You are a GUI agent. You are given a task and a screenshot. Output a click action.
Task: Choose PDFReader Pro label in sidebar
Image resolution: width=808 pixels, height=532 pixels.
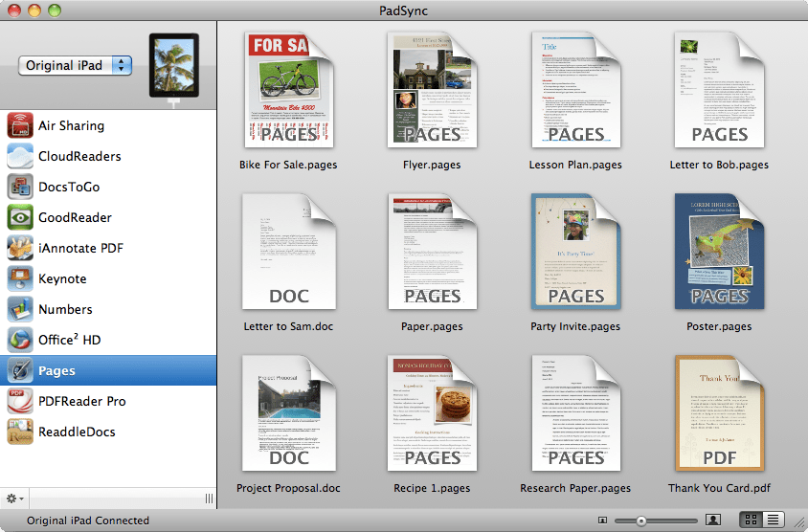click(82, 401)
